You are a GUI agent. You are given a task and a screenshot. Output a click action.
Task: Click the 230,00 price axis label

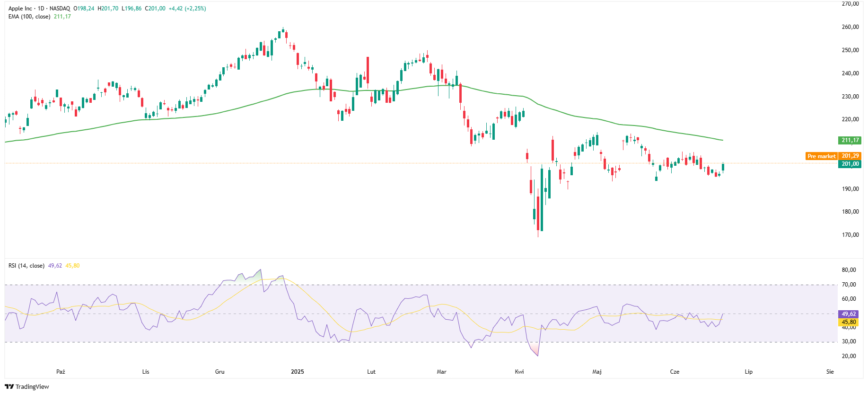tap(850, 97)
